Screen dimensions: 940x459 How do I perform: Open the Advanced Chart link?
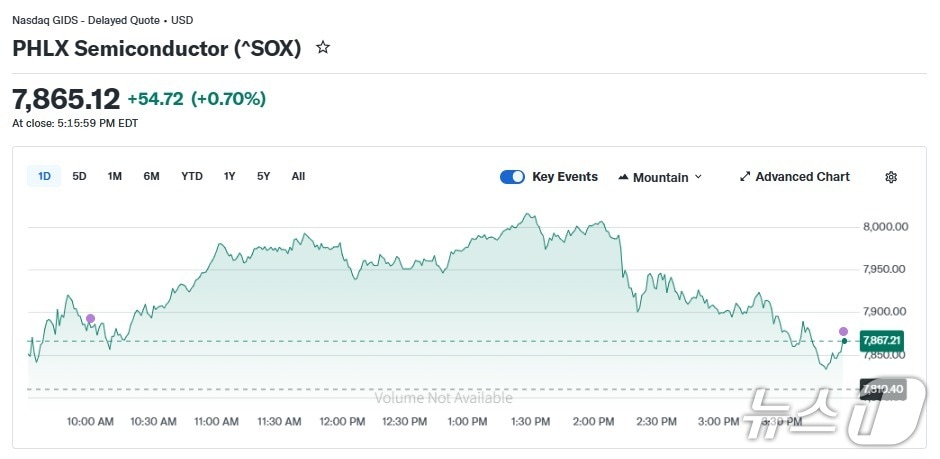802,177
